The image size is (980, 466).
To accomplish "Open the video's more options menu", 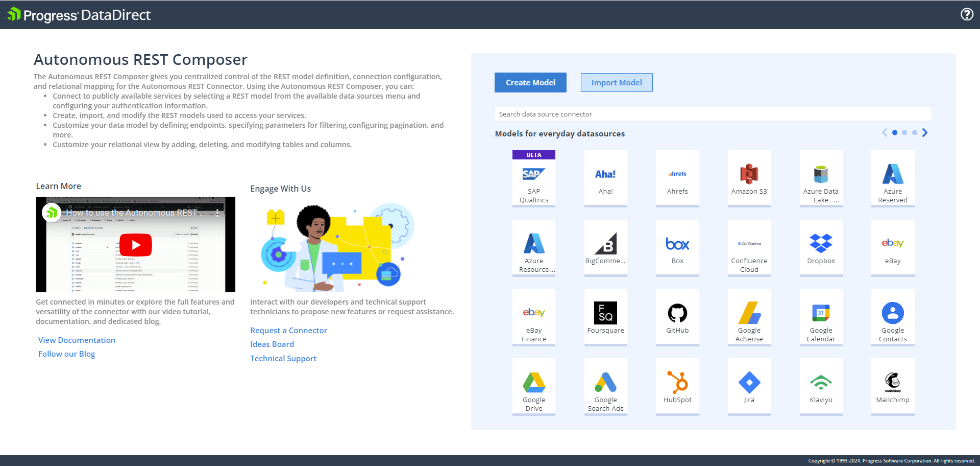I will (x=217, y=213).
